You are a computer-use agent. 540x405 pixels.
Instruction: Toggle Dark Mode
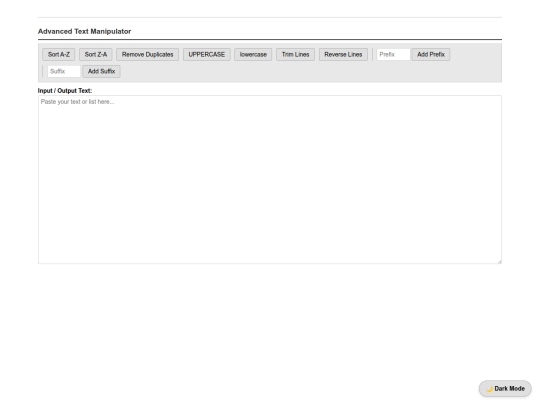(x=505, y=388)
